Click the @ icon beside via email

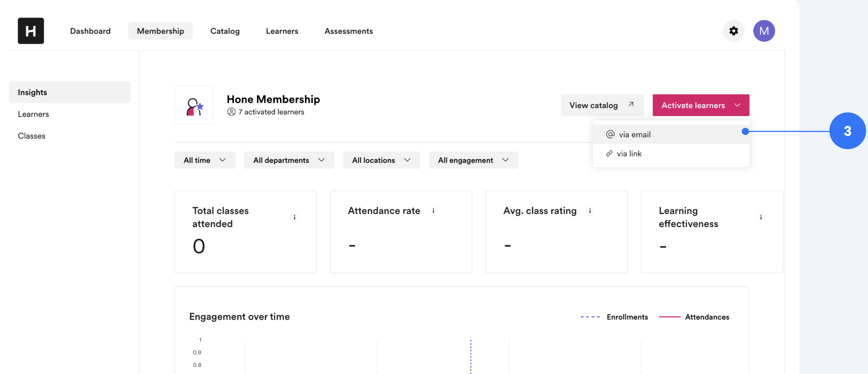(610, 134)
